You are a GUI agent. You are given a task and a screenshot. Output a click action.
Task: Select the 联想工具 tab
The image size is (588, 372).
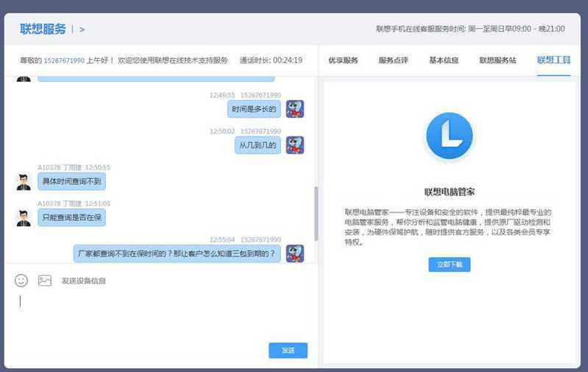553,60
